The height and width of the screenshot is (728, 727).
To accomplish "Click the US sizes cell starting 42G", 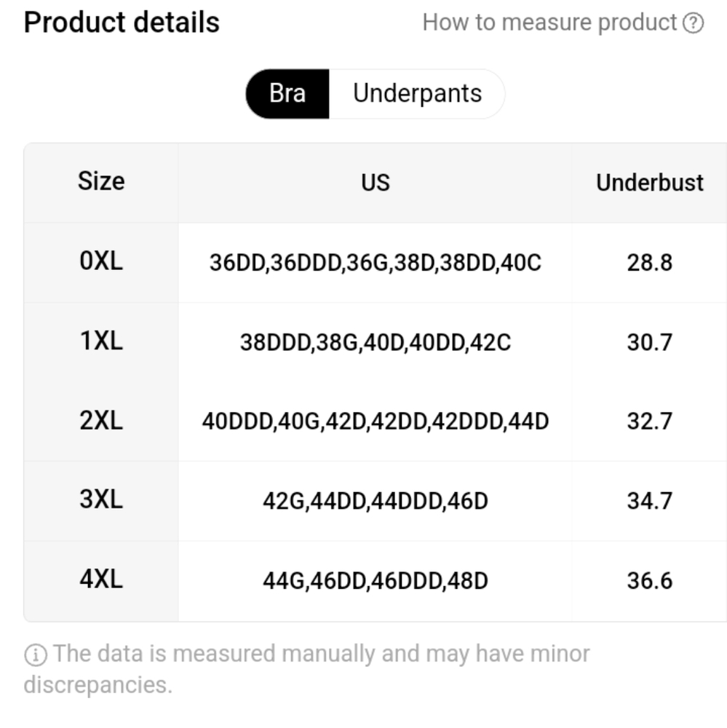I will coord(375,501).
